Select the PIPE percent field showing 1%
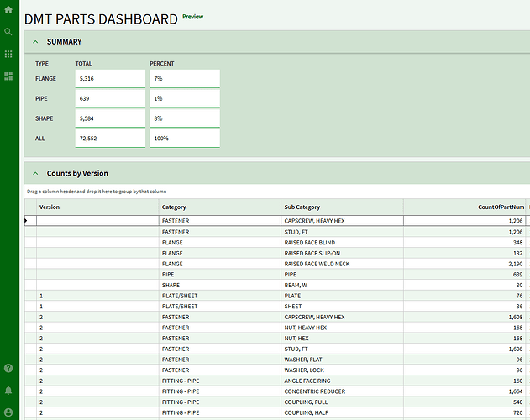Image resolution: width=530 pixels, height=420 pixels. pyautogui.click(x=185, y=98)
